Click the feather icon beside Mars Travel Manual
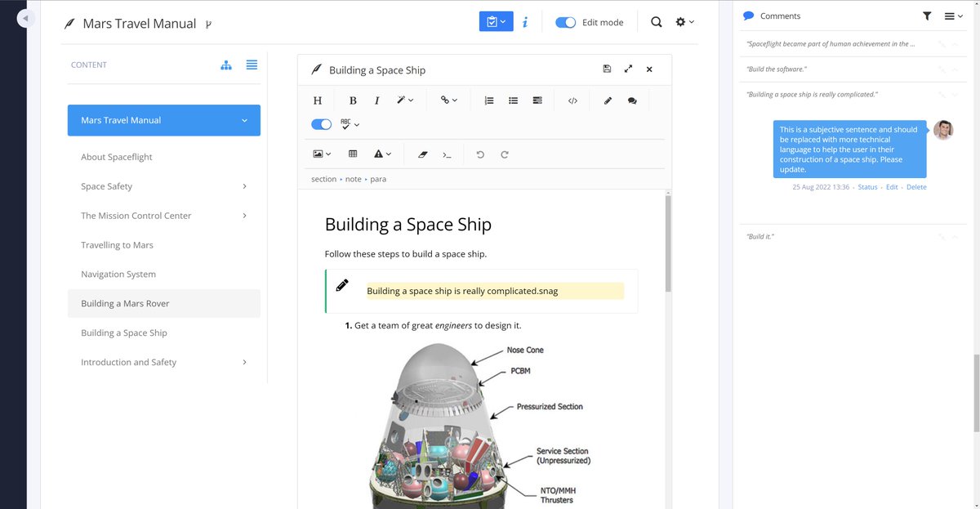This screenshot has height=509, width=980. pos(70,24)
